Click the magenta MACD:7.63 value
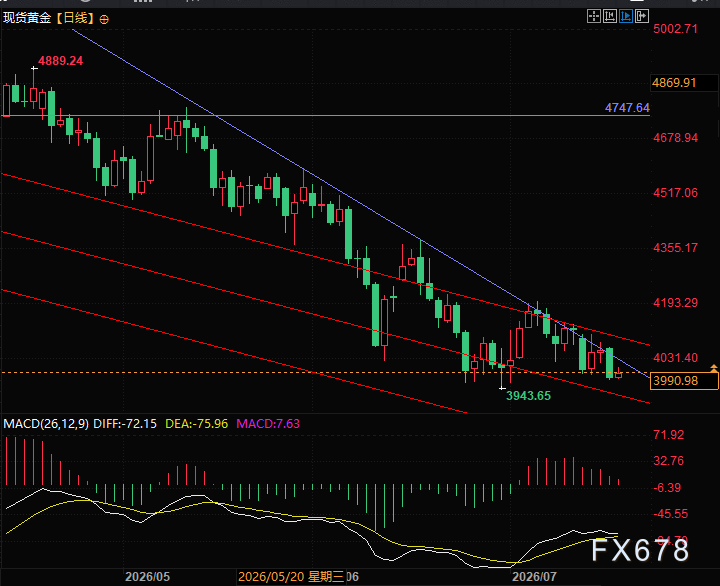The image size is (720, 586). click(x=268, y=423)
